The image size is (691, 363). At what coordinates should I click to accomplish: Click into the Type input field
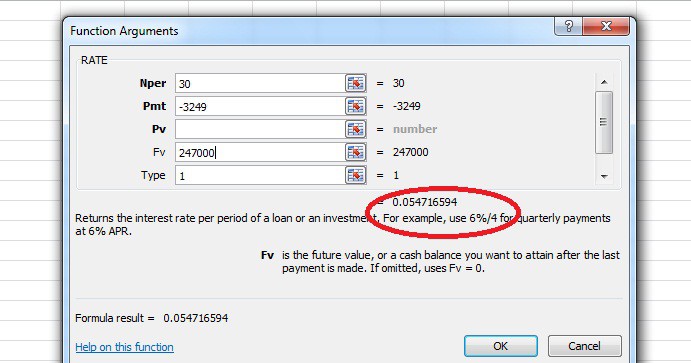point(260,175)
